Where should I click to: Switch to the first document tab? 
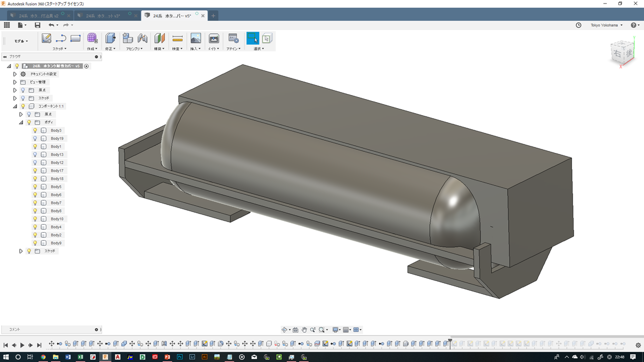39,16
